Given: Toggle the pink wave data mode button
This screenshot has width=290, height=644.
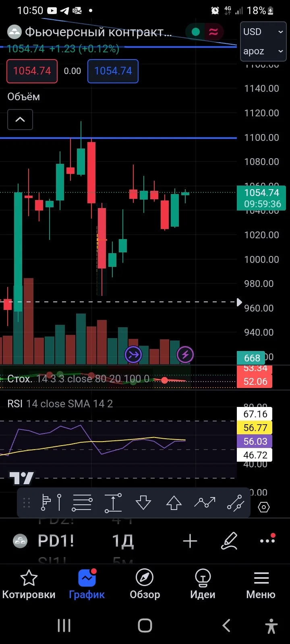Looking at the screenshot, I should coord(213,32).
